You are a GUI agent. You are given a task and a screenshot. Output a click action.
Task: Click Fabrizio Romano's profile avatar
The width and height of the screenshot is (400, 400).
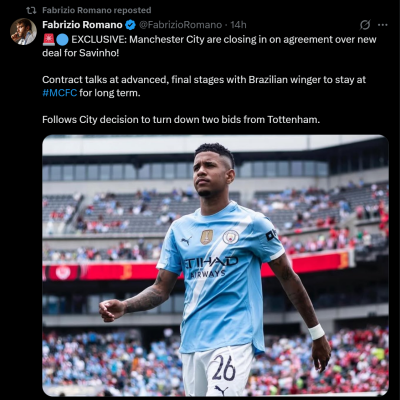click(x=23, y=32)
